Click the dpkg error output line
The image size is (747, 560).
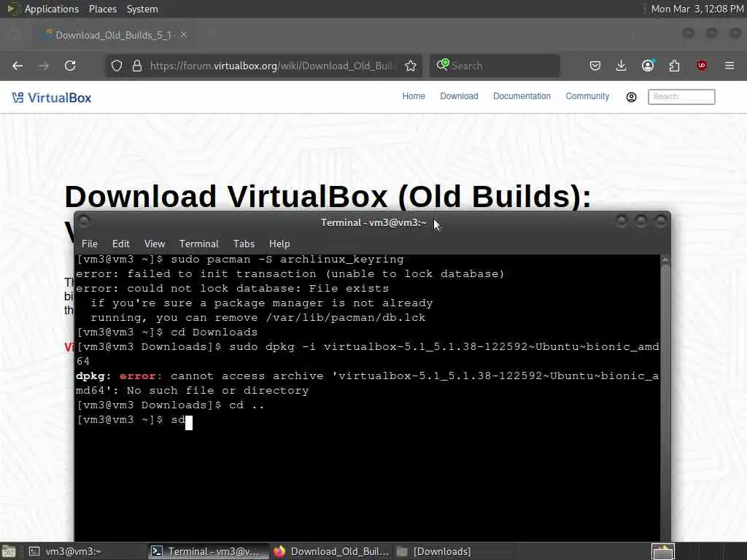pos(368,384)
